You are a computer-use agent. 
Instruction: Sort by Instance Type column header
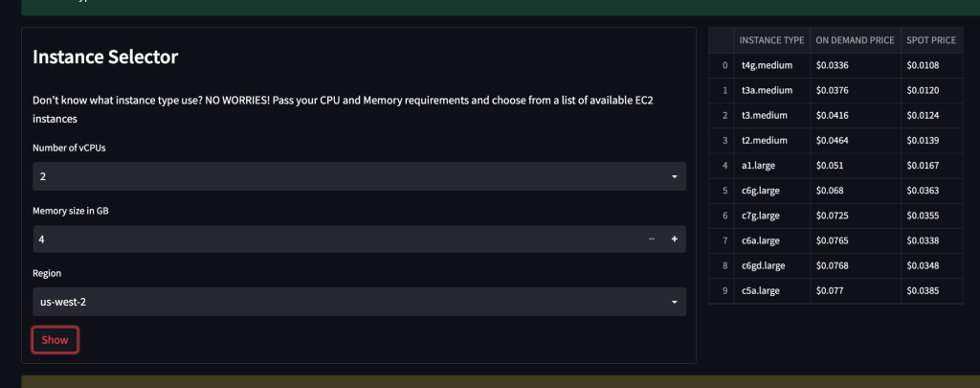point(771,40)
